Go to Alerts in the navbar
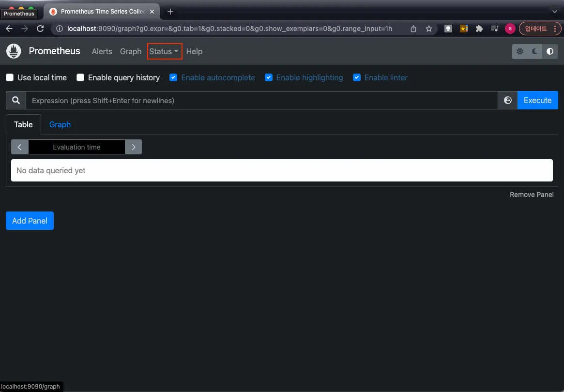This screenshot has width=564, height=392. click(x=102, y=51)
